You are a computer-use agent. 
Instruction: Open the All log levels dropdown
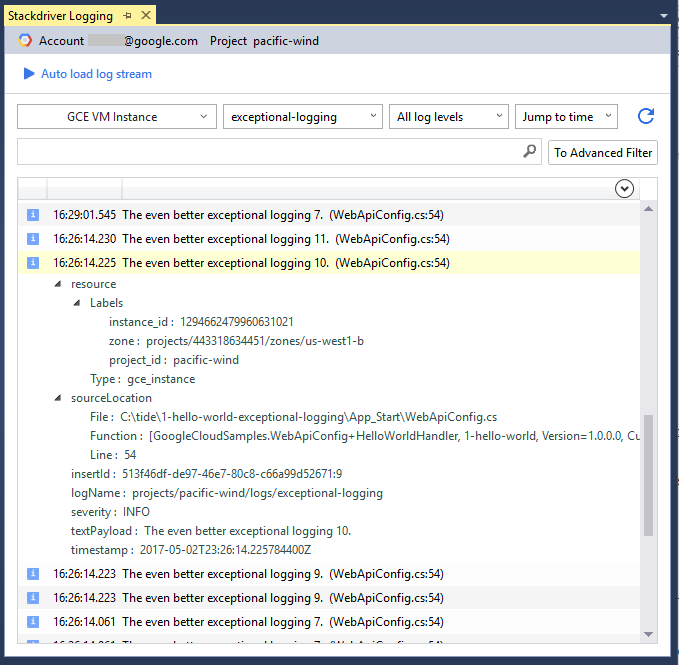[x=448, y=117]
